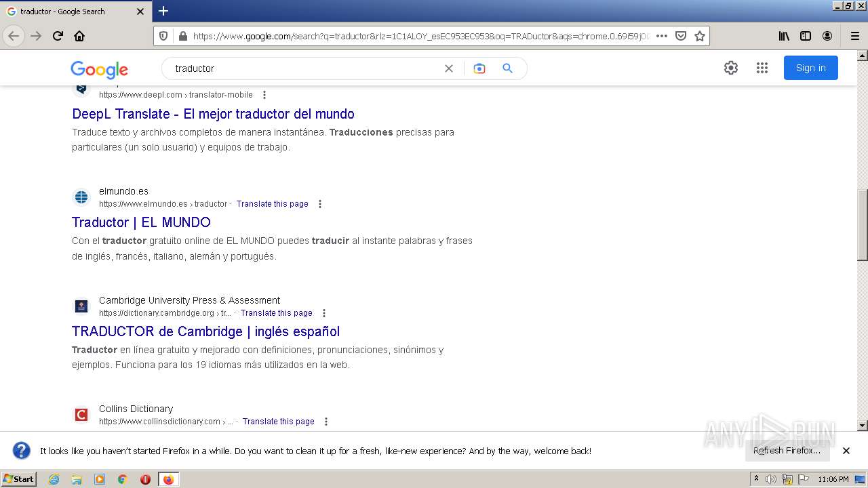Open more options for Cambridge result
Image resolution: width=868 pixels, height=488 pixels.
tap(324, 313)
